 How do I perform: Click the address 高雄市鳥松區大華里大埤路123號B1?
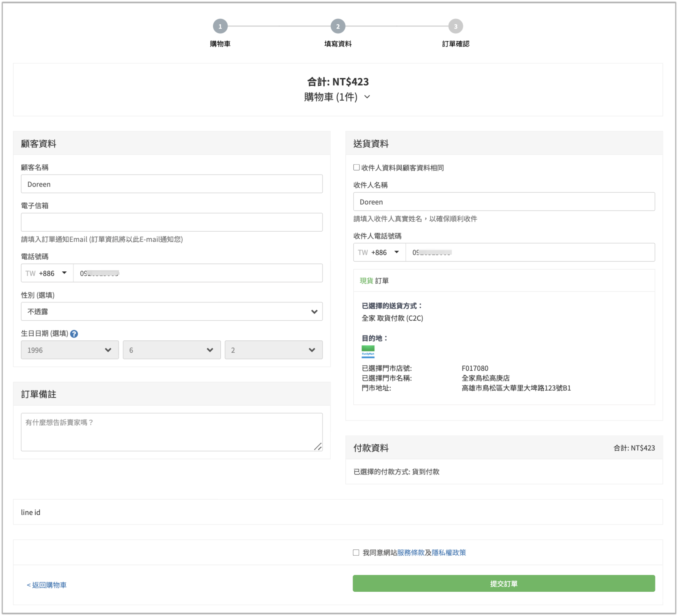coord(516,388)
